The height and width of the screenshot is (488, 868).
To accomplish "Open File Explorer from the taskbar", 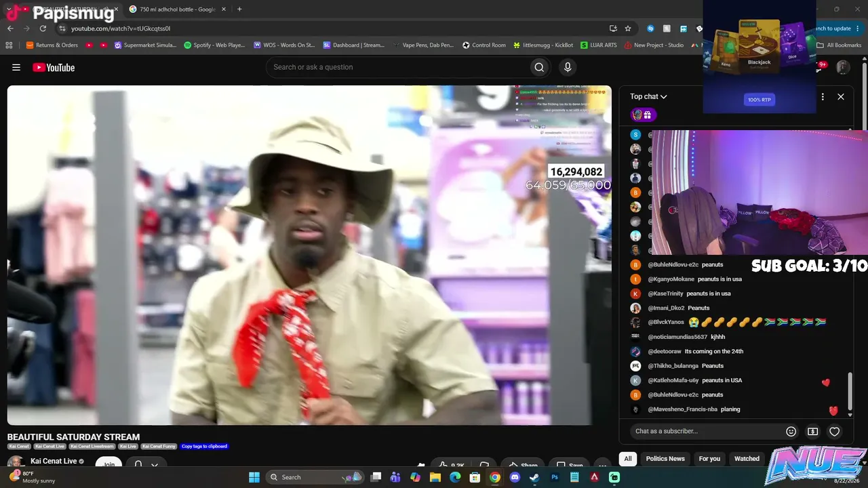I will click(435, 477).
